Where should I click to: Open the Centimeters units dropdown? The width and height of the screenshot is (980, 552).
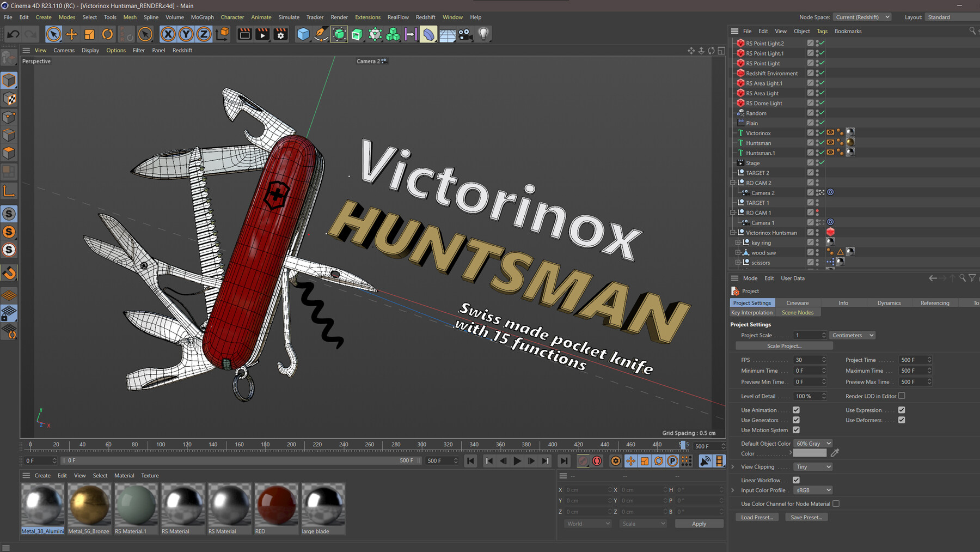click(x=852, y=335)
